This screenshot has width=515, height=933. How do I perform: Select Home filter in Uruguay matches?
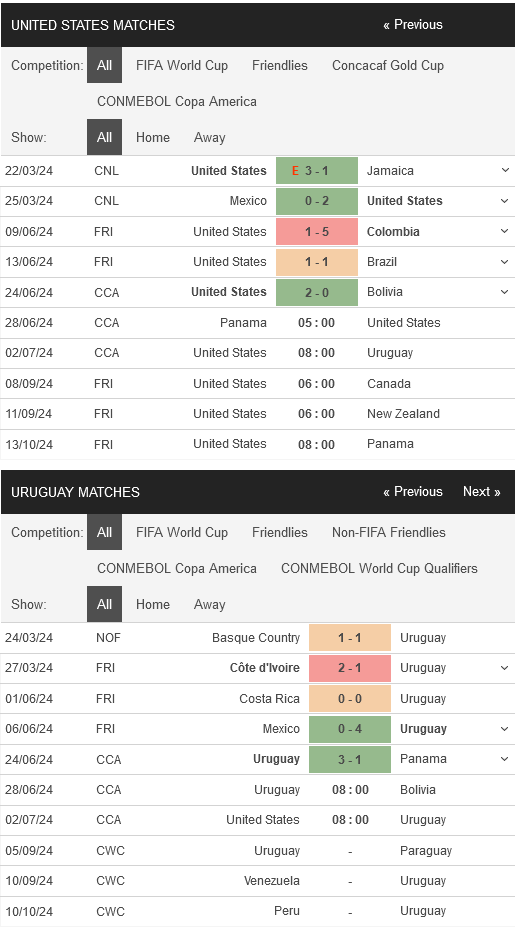pos(153,605)
